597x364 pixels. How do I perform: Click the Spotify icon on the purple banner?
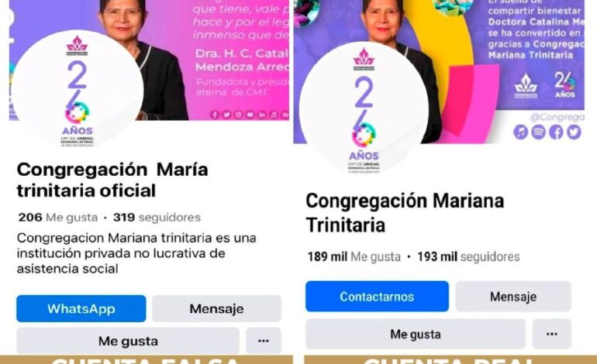(x=538, y=132)
